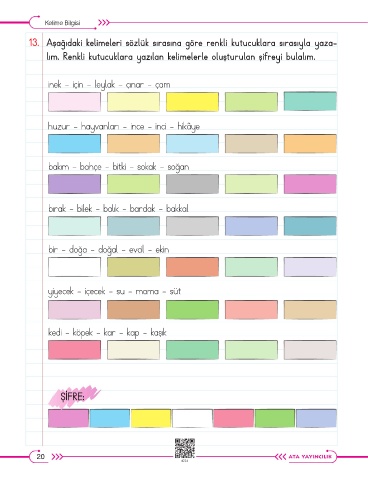Click the purple box under bakım row
Viewport: 368px width, 480px height.
click(x=74, y=184)
